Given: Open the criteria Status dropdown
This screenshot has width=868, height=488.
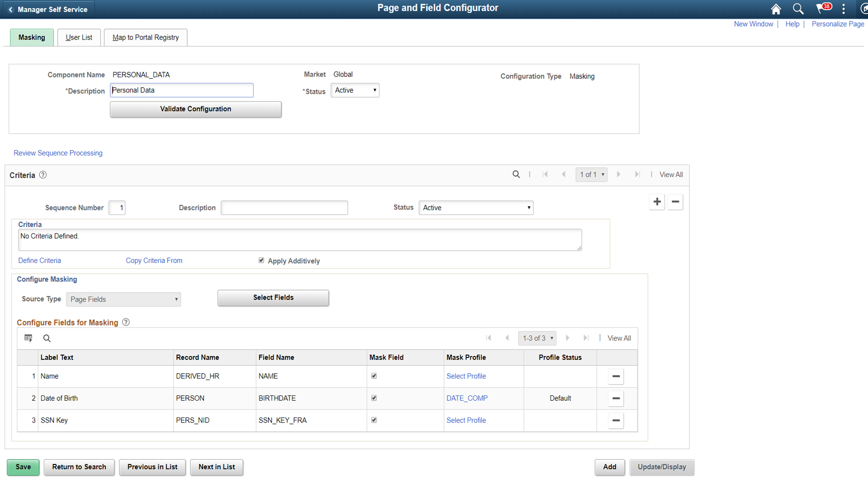Looking at the screenshot, I should [476, 208].
